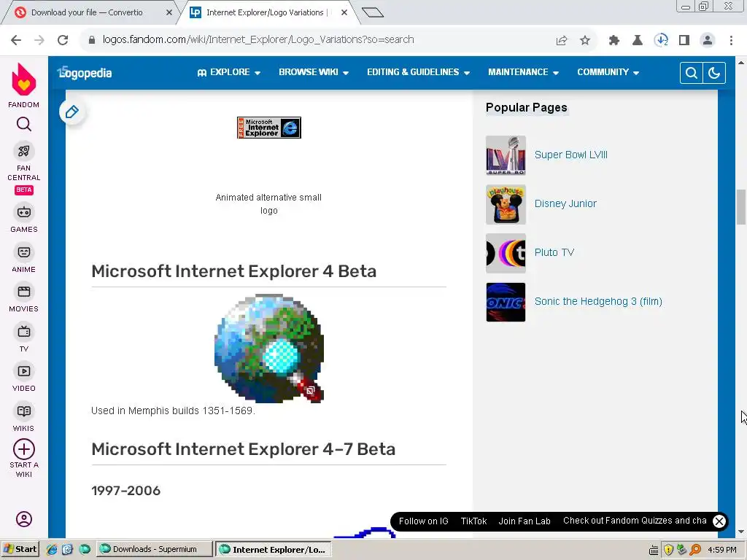Click the Sonic the Hedgehog thumbnail

pos(506,303)
